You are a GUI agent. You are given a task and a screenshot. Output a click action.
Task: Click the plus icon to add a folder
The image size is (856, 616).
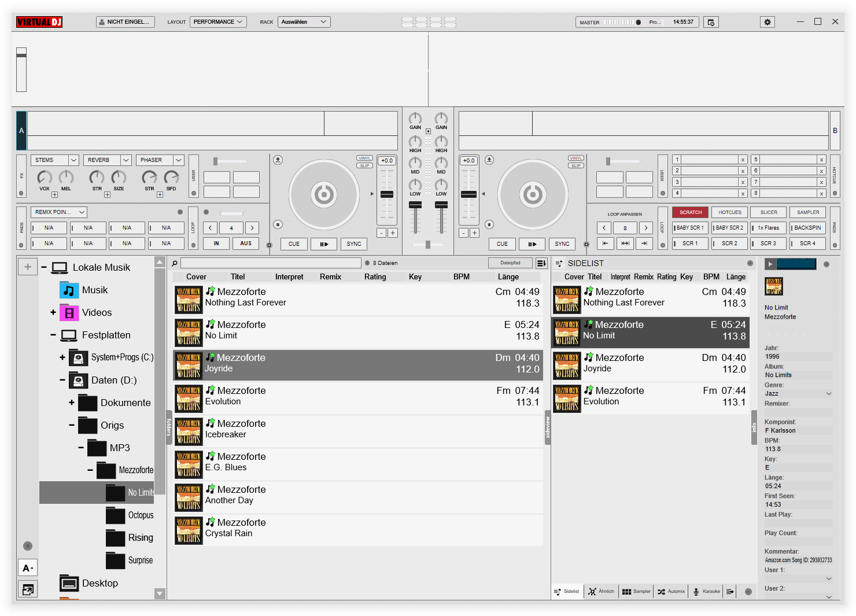28,267
